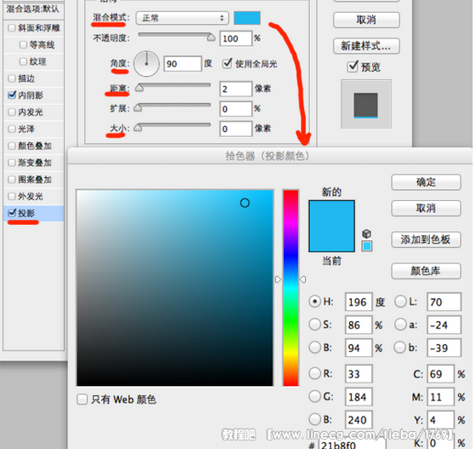
Task: Click the new color preview swatch
Action: (331, 213)
